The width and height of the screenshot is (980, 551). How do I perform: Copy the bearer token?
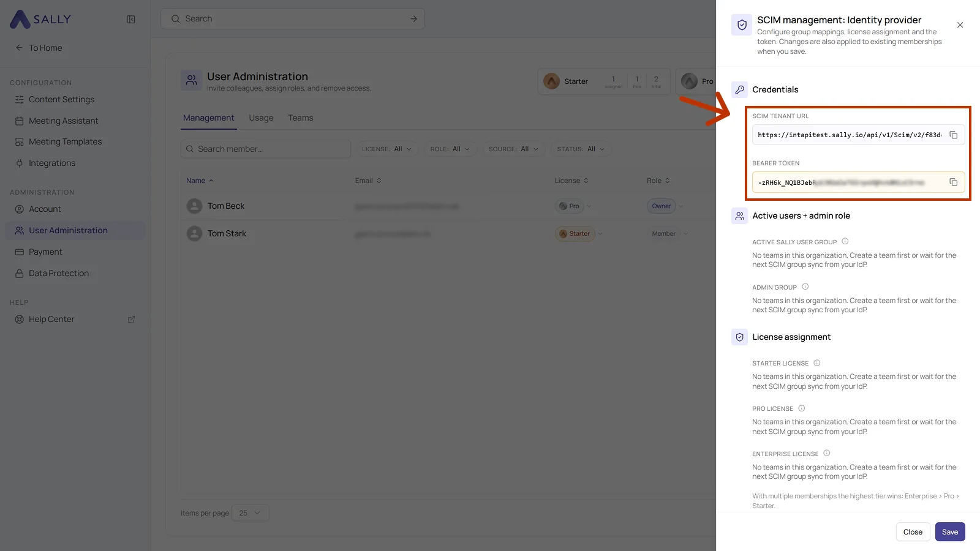pos(954,182)
